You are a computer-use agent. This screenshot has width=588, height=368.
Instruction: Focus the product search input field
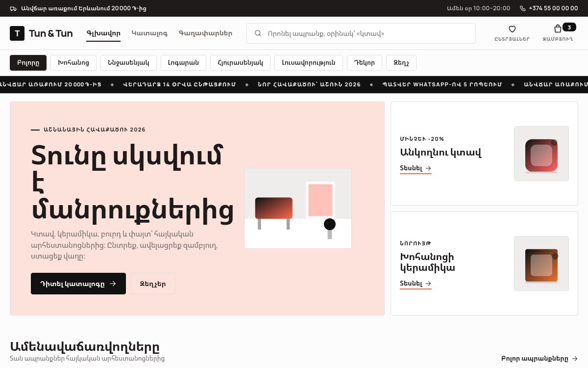(x=361, y=33)
